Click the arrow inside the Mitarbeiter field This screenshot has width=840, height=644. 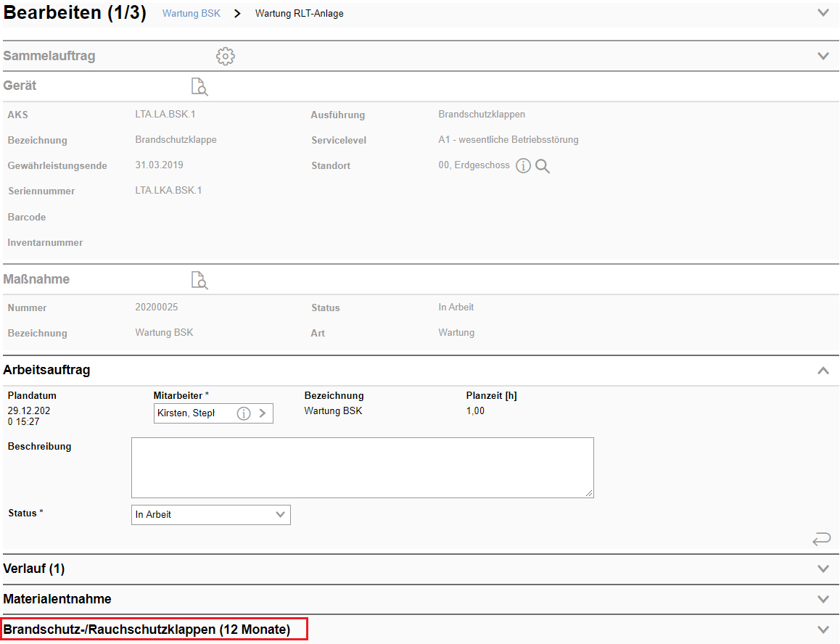263,413
